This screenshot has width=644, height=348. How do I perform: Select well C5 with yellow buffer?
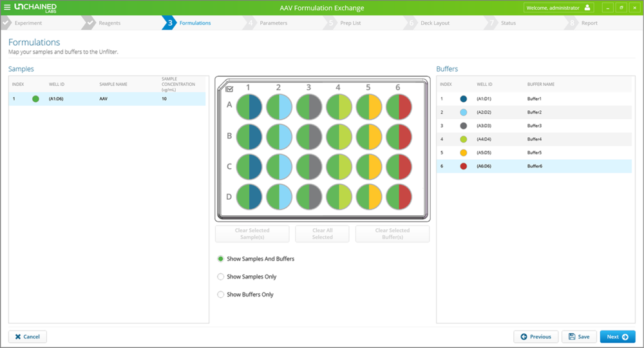pyautogui.click(x=368, y=166)
